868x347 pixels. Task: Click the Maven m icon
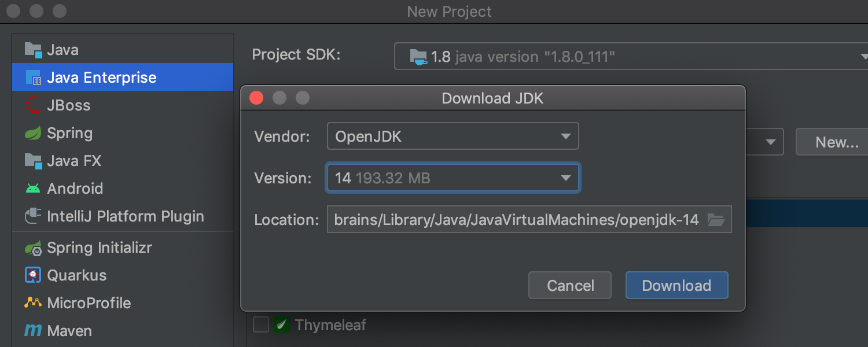pos(33,331)
